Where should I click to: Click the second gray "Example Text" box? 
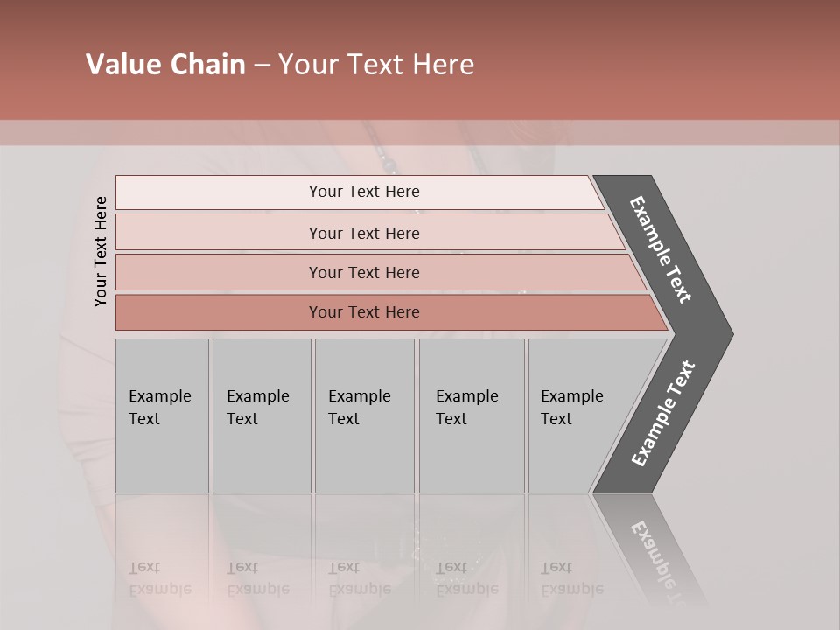tap(262, 416)
